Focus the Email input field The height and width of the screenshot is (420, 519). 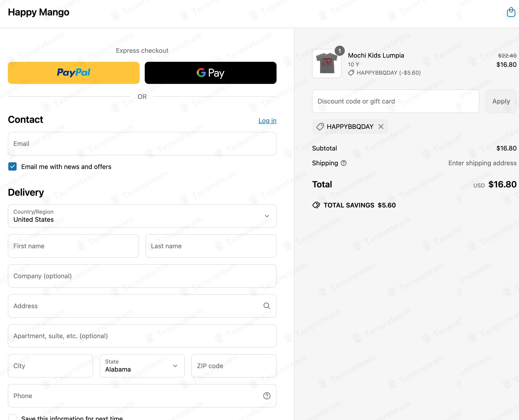click(142, 144)
